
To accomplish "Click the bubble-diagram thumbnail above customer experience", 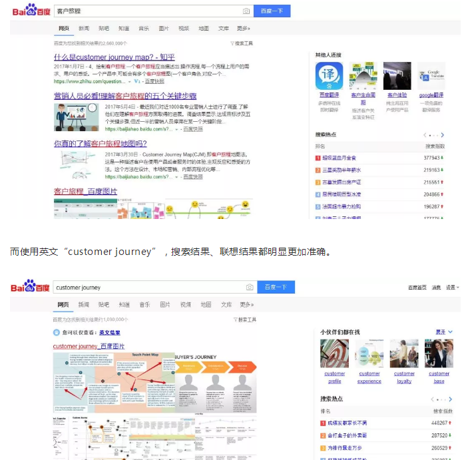I will 369,353.
